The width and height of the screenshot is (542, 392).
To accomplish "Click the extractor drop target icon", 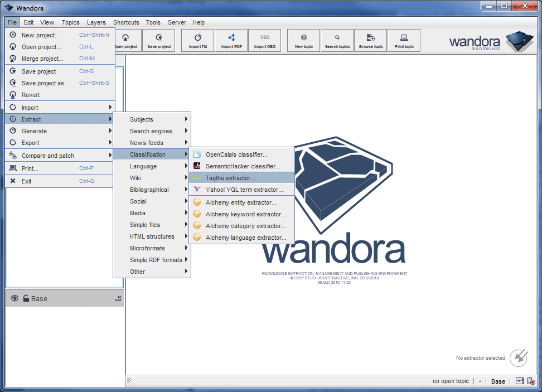I will pos(519,357).
